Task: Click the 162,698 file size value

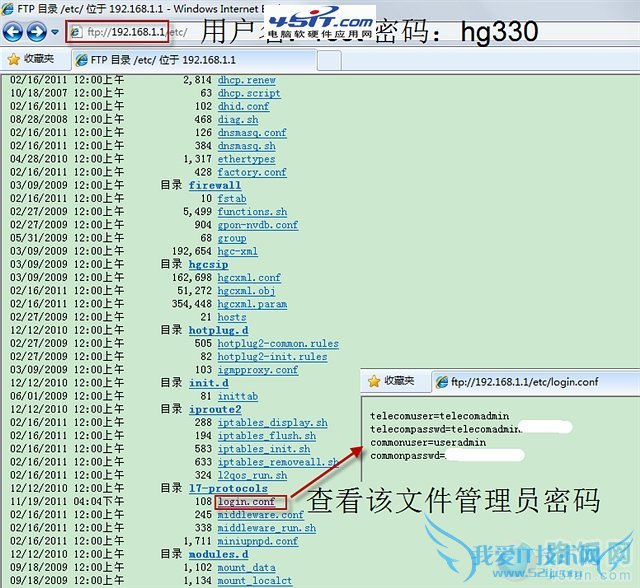Action: pos(192,277)
